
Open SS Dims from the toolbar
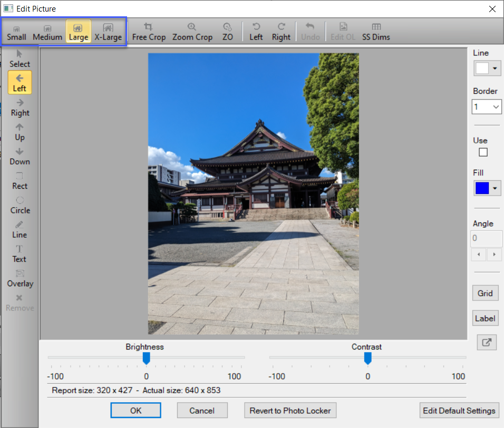376,32
